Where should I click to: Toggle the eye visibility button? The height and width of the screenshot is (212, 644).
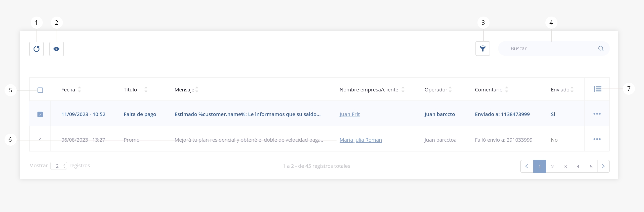[x=57, y=49]
